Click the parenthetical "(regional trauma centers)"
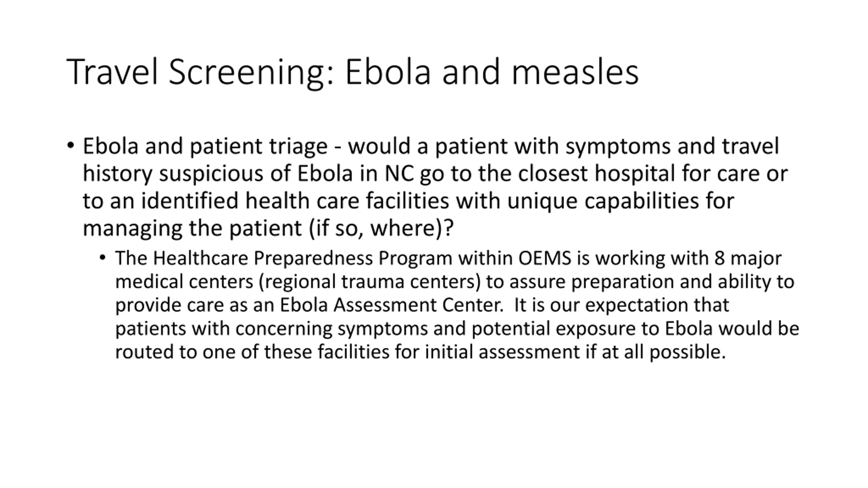The height and width of the screenshot is (488, 868). (370, 282)
